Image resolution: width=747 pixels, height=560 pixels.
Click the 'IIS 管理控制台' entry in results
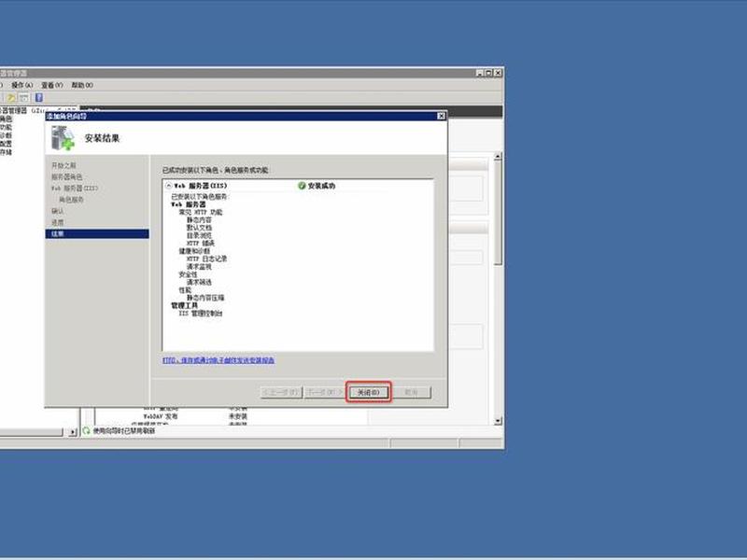coord(201,314)
